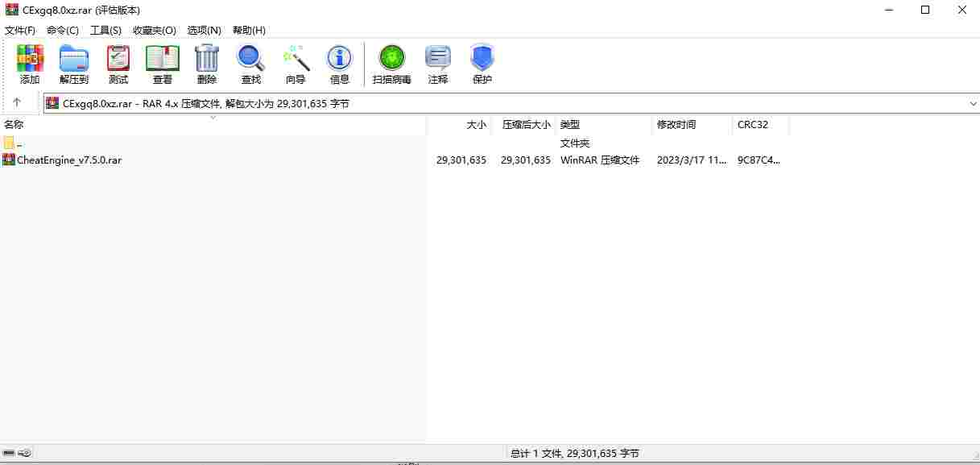Click status bar total 总计 1 文件 text
The width and height of the screenshot is (980, 465).
pyautogui.click(x=575, y=454)
